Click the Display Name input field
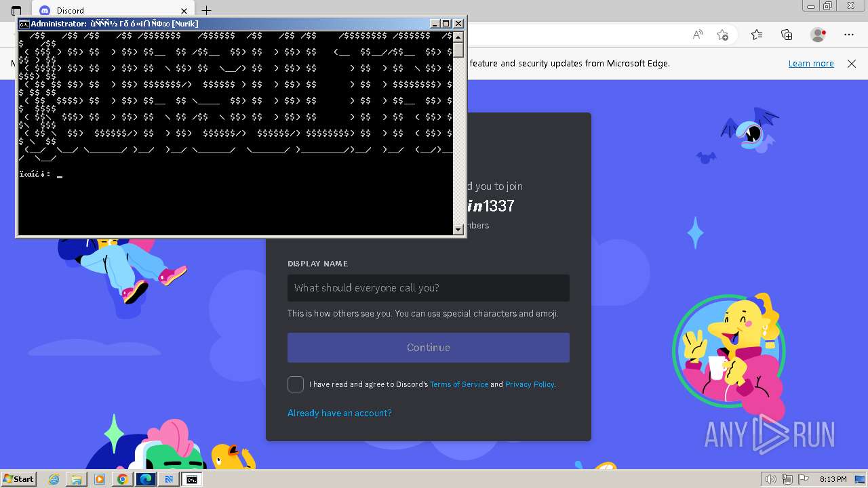Viewport: 868px width, 488px height. [429, 288]
